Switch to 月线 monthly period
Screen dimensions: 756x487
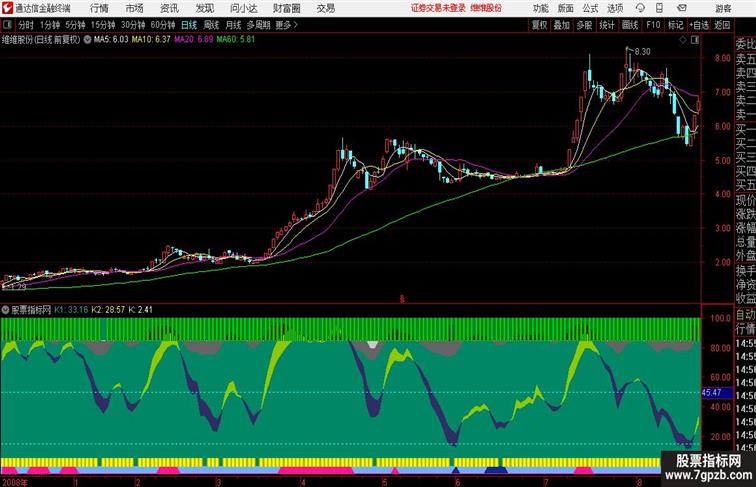233,25
